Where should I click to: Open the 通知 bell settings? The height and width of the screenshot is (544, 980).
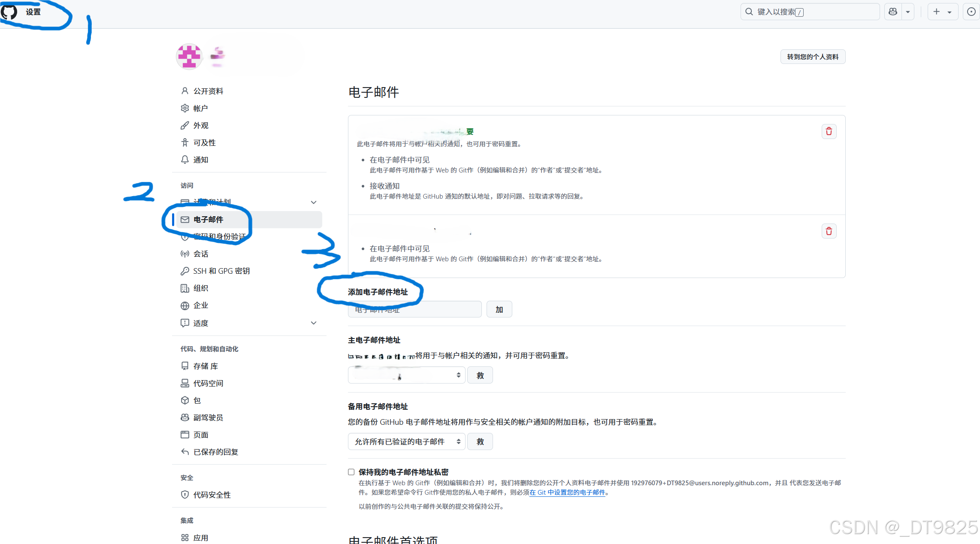200,160
